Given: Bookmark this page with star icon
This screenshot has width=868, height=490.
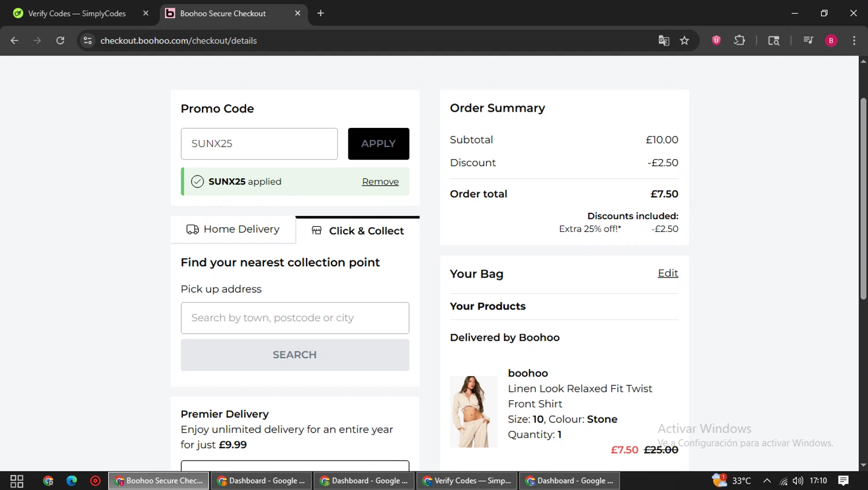Looking at the screenshot, I should click(x=685, y=40).
